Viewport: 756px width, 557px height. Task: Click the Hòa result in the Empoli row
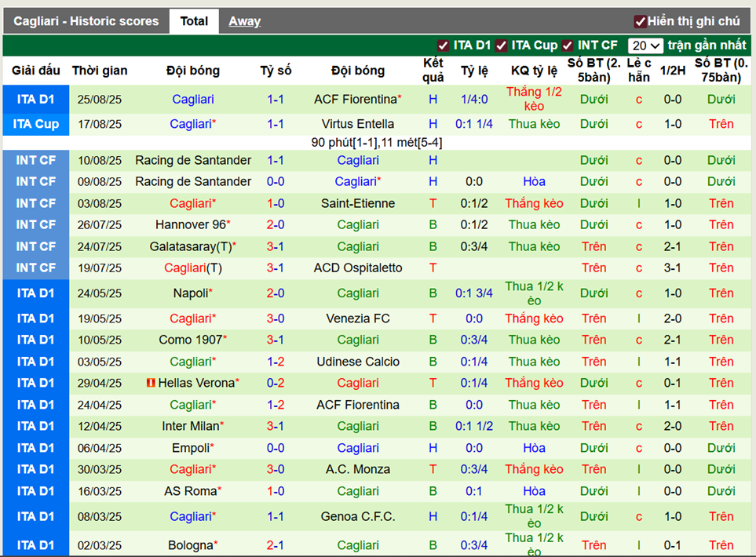(534, 448)
